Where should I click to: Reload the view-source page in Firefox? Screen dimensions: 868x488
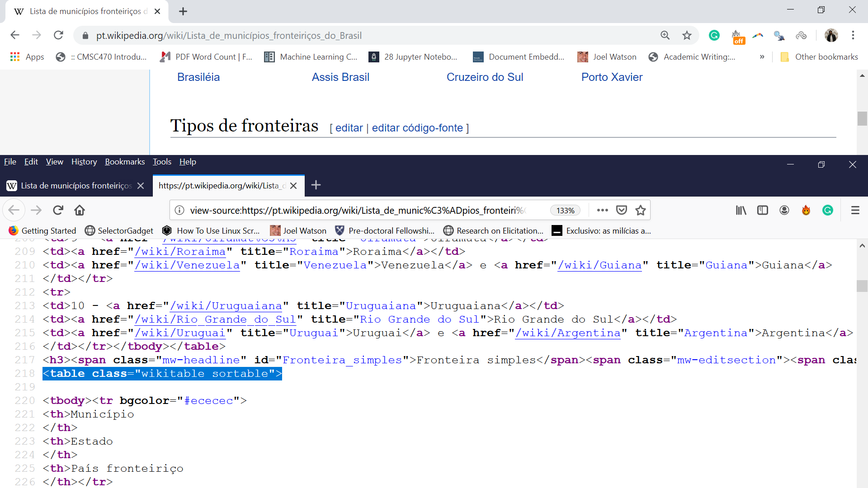coord(58,210)
